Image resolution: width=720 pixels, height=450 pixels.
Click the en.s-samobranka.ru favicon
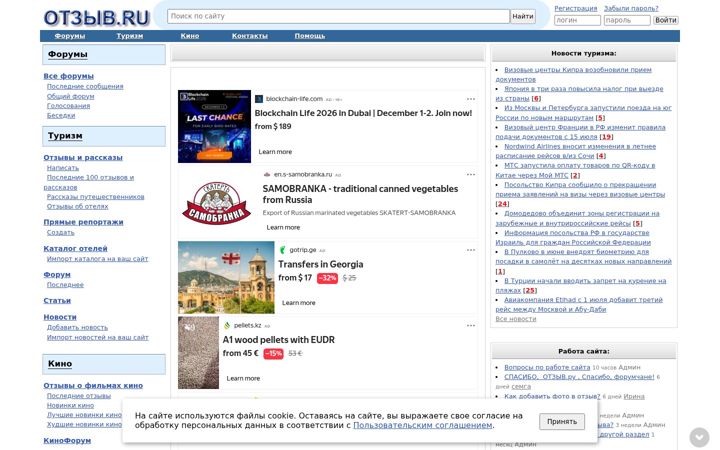pos(267,174)
